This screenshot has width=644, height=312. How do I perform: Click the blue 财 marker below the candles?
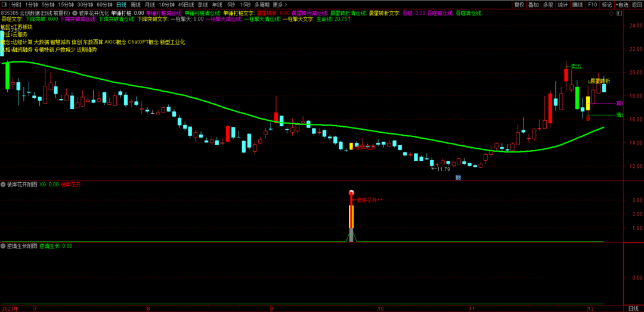[458, 177]
